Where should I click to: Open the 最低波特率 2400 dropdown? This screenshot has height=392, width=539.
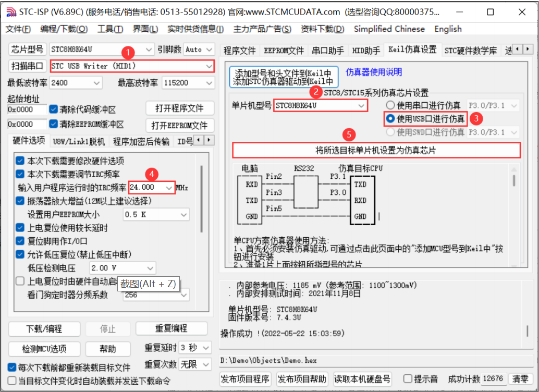coord(96,83)
